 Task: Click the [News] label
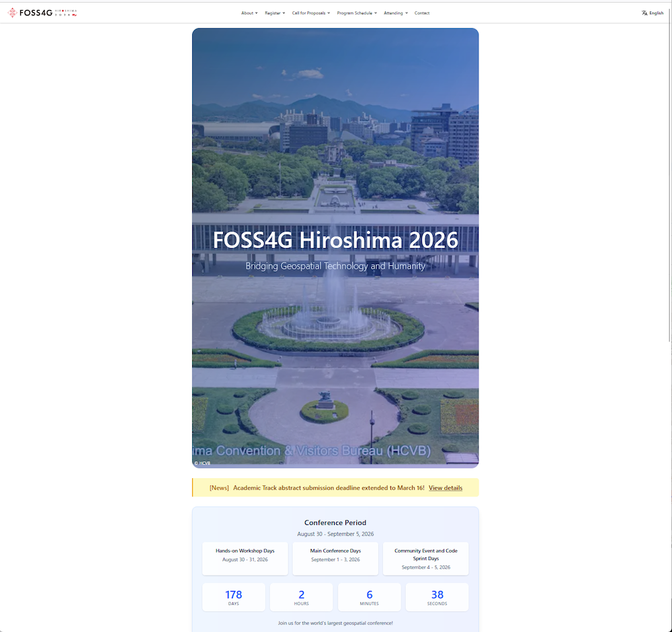coord(219,488)
